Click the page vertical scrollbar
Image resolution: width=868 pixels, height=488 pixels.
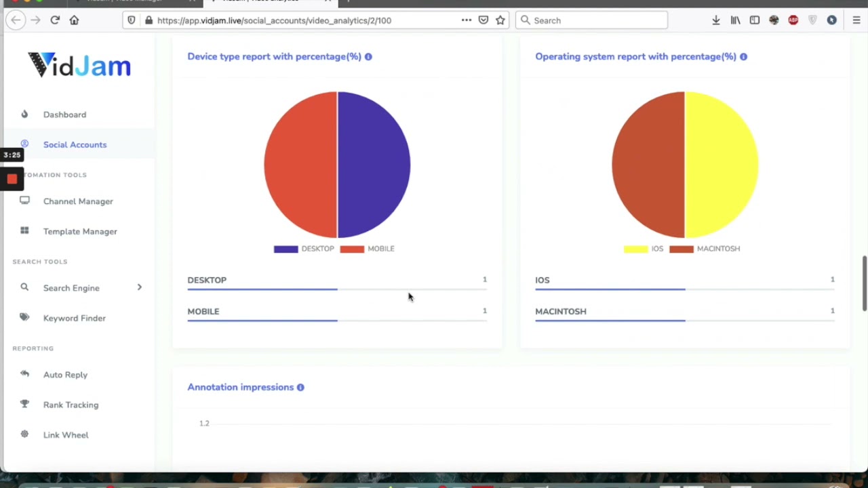[865, 283]
